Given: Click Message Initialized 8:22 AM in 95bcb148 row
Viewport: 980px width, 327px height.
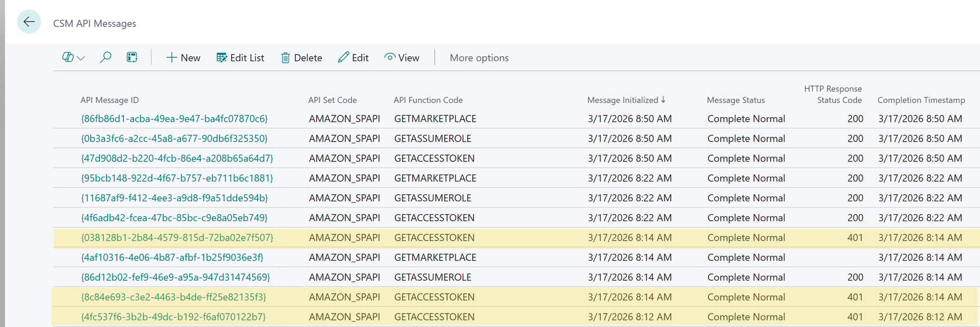Looking at the screenshot, I should tap(630, 178).
